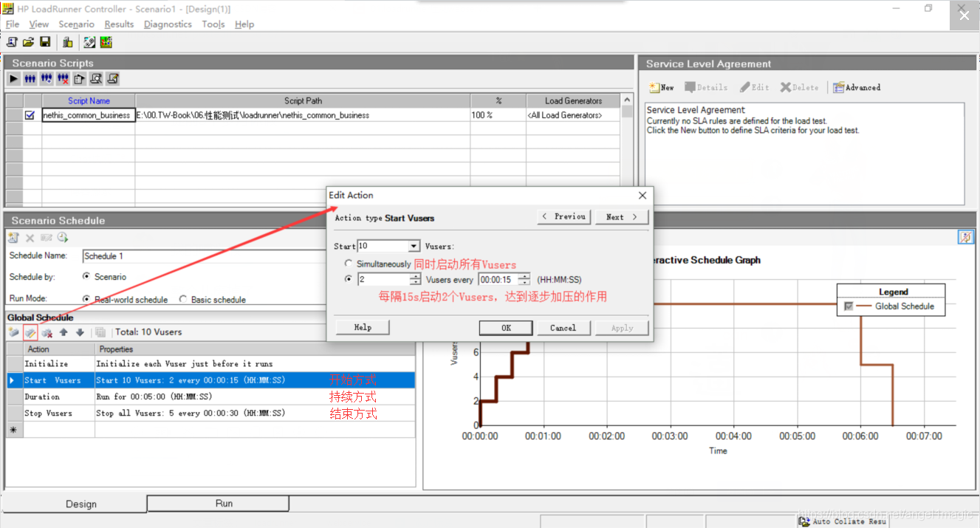Screen dimensions: 980x528
Task: Select Real-world schedule run mode
Action: (86, 300)
